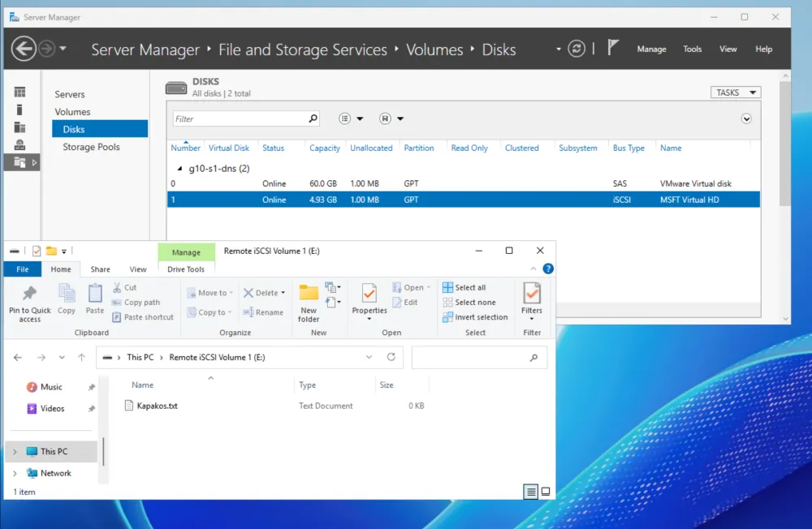The width and height of the screenshot is (812, 529).
Task: Open the View menu in Server Manager
Action: click(x=728, y=49)
